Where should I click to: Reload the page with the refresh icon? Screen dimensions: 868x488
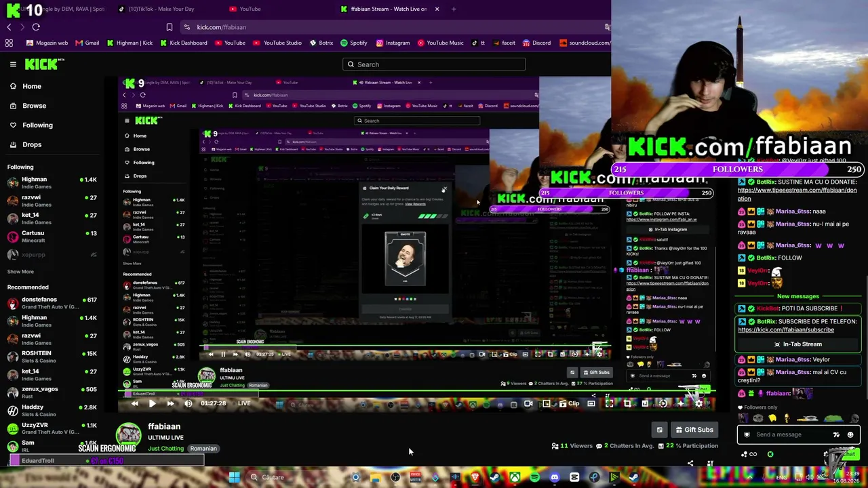click(x=36, y=27)
